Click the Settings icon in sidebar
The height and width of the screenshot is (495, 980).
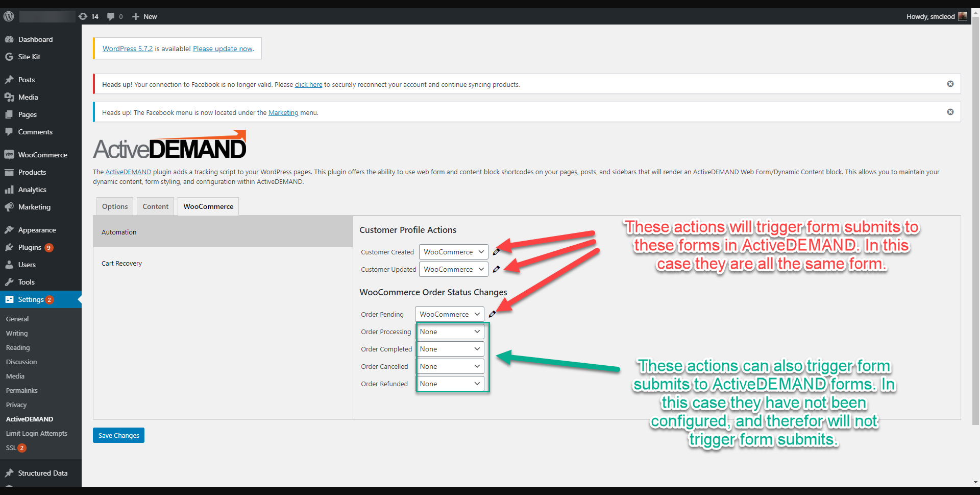pyautogui.click(x=9, y=299)
